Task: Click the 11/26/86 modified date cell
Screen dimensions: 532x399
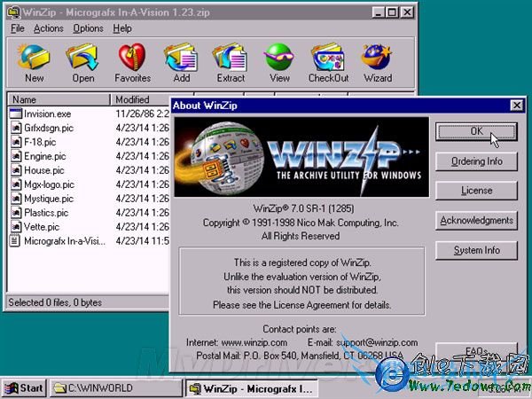Action: [x=143, y=113]
